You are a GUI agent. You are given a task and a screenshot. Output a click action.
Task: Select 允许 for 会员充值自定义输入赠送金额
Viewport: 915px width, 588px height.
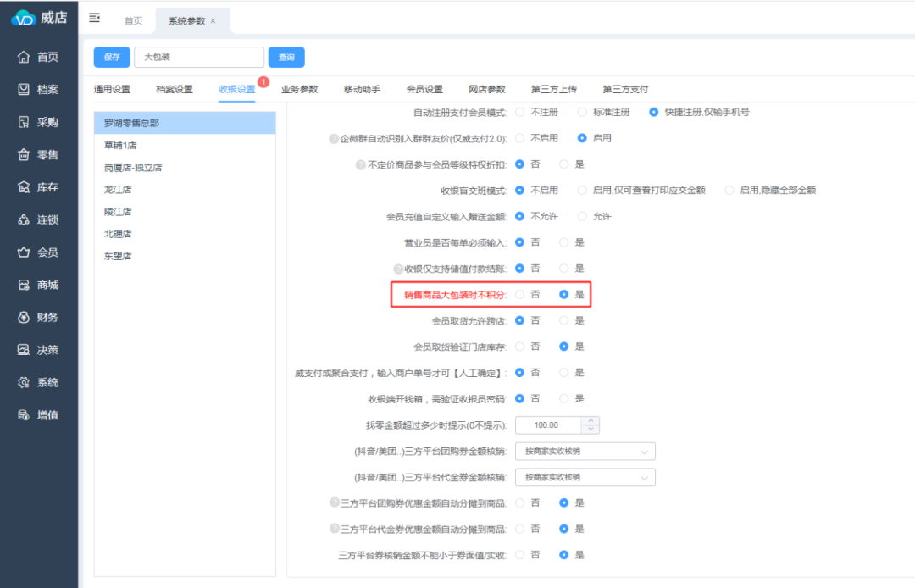tap(582, 216)
